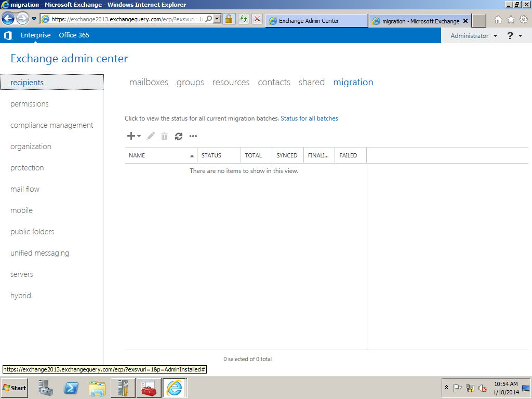The image size is (532, 399).
Task: Switch to the groups tab
Action: (x=190, y=82)
